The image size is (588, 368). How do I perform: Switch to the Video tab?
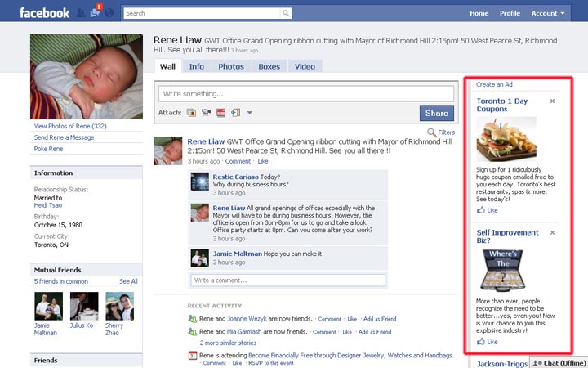pos(305,66)
